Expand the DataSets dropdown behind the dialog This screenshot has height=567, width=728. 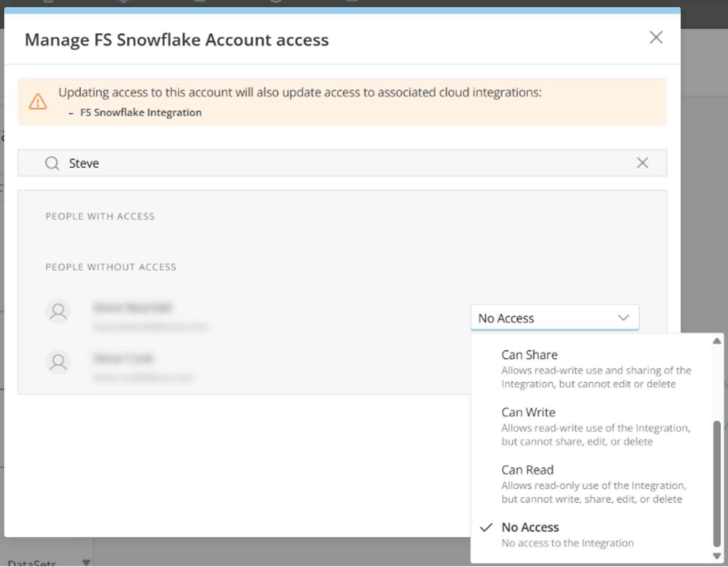coord(86,563)
